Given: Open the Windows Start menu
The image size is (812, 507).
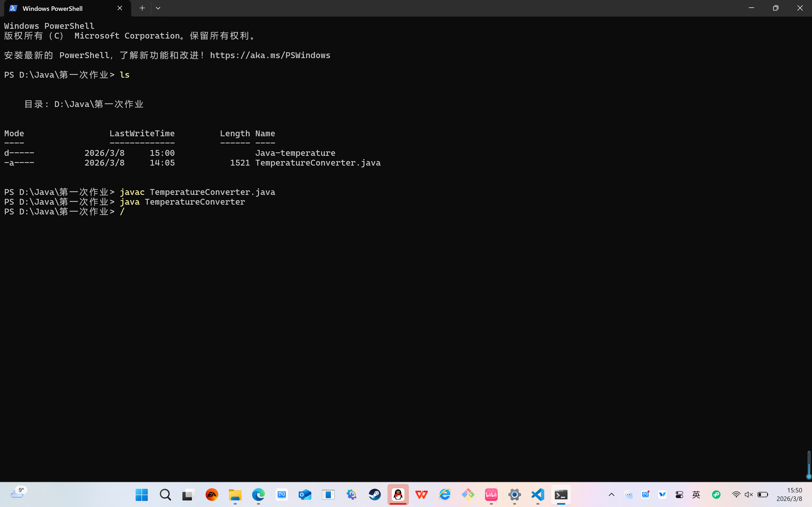Looking at the screenshot, I should click(142, 495).
